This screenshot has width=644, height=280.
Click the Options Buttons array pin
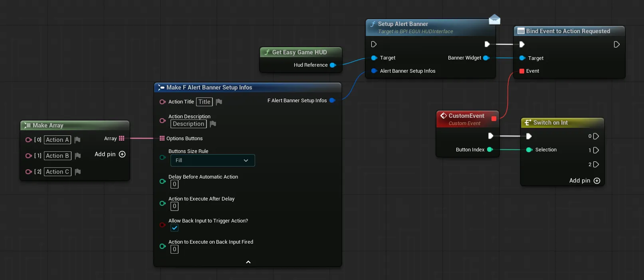coord(162,139)
